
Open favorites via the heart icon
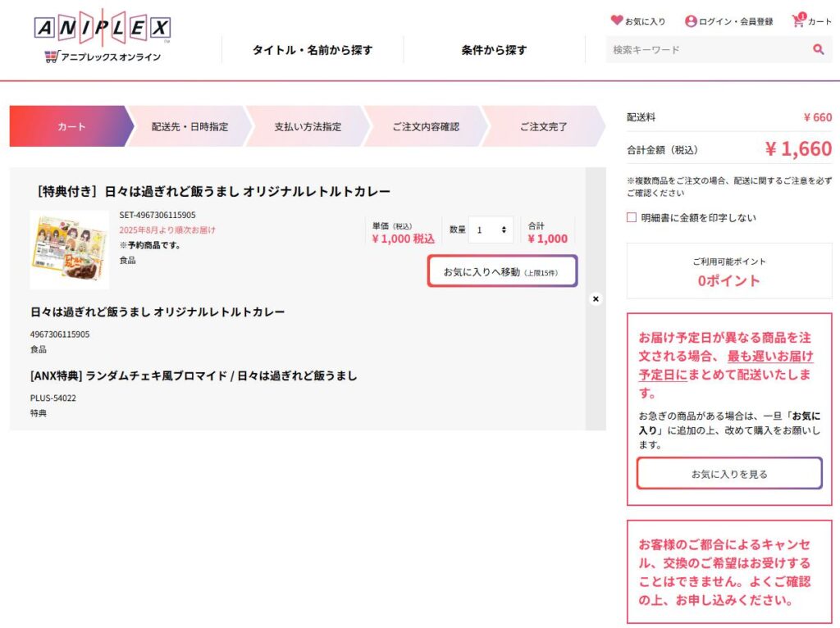click(617, 20)
